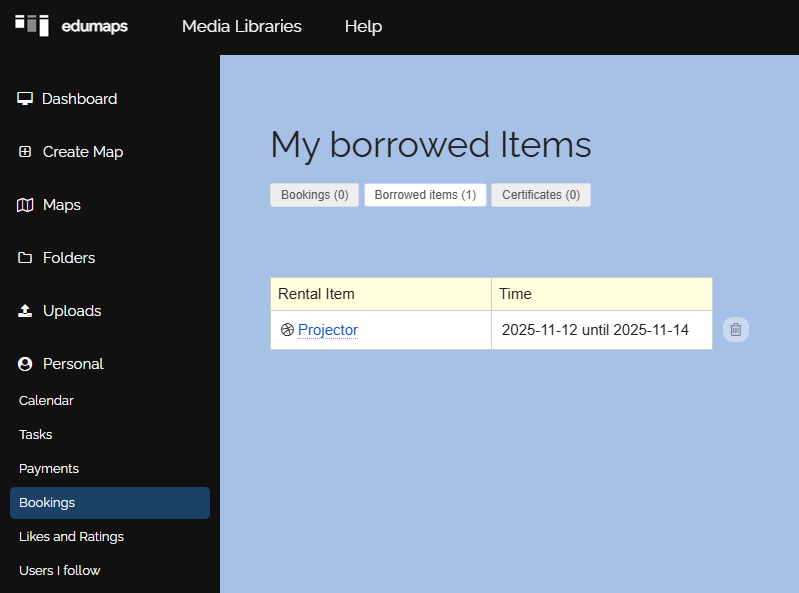
Task: Select the Borrowed items (1) tab
Action: click(425, 195)
